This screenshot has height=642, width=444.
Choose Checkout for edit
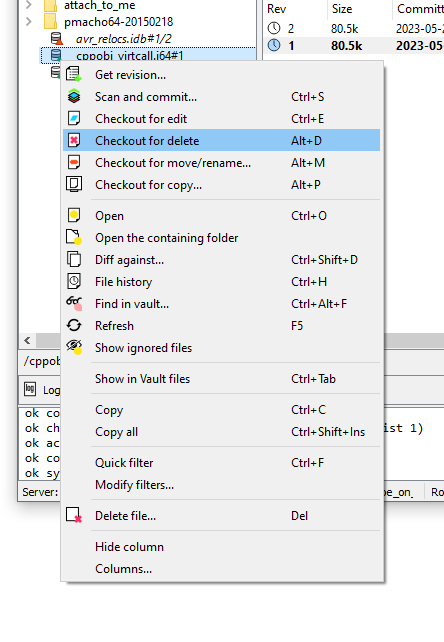[x=222, y=119]
